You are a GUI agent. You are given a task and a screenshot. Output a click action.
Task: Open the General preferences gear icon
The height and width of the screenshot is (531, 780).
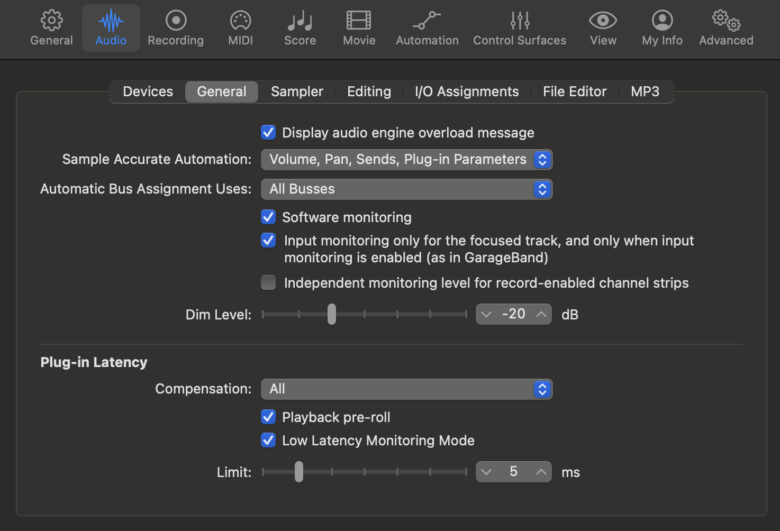click(51, 21)
